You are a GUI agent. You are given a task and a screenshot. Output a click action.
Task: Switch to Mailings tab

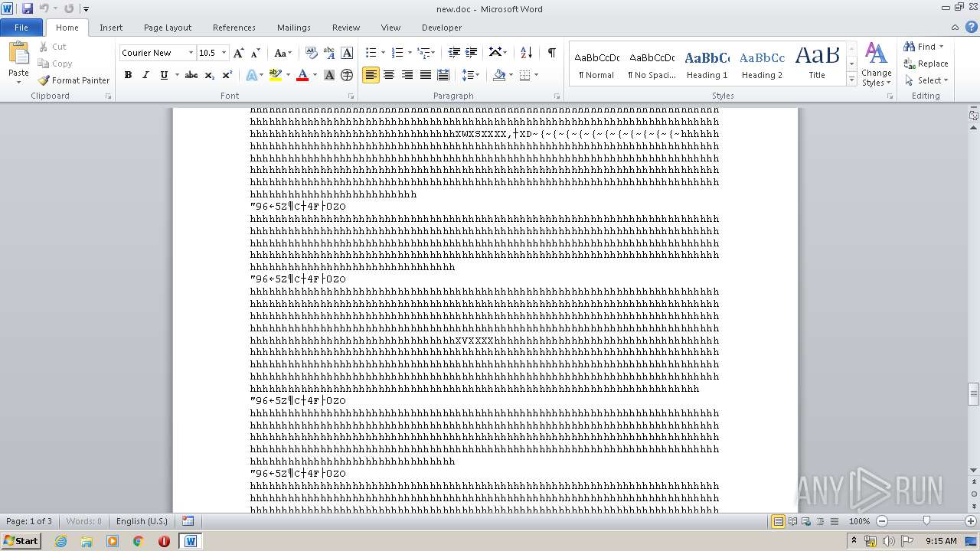pyautogui.click(x=294, y=28)
